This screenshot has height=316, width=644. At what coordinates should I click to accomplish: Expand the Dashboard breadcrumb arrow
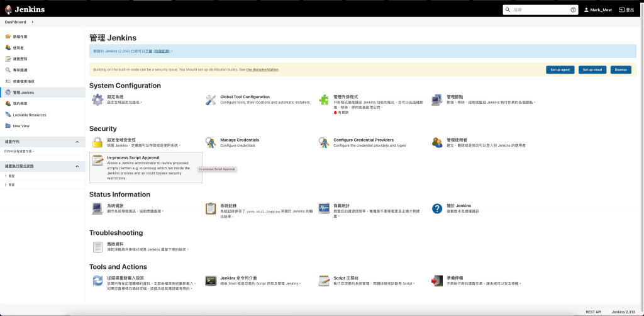(x=33, y=22)
